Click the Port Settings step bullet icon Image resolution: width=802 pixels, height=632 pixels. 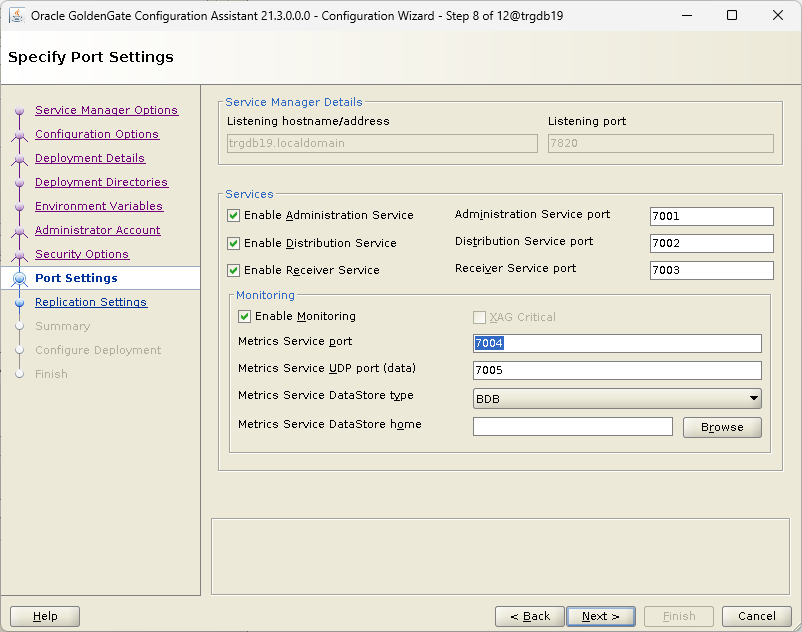19,279
